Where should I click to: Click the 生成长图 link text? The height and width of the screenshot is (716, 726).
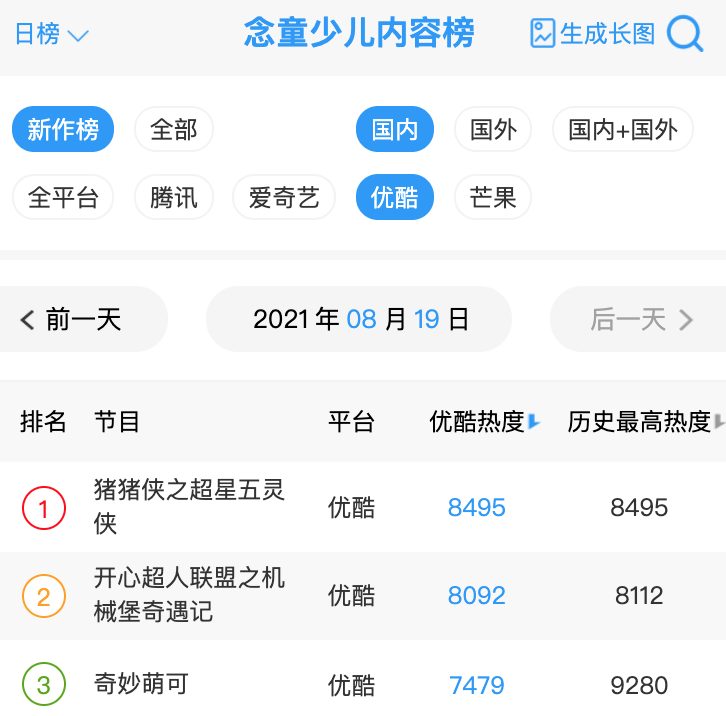coord(607,34)
